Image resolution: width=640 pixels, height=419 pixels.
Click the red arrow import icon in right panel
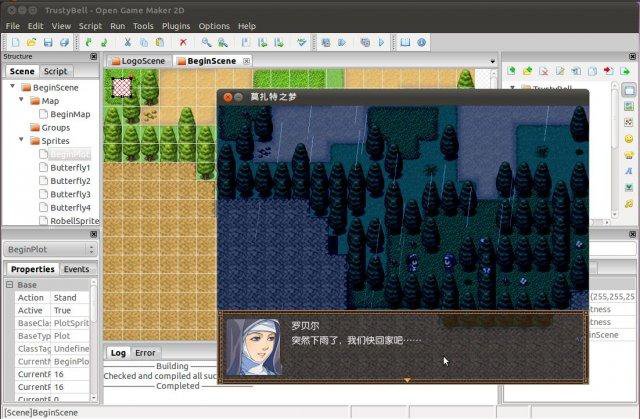click(x=609, y=71)
